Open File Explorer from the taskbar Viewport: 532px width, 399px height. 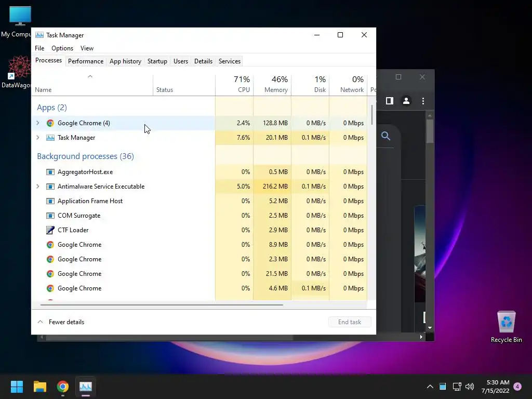pos(40,387)
